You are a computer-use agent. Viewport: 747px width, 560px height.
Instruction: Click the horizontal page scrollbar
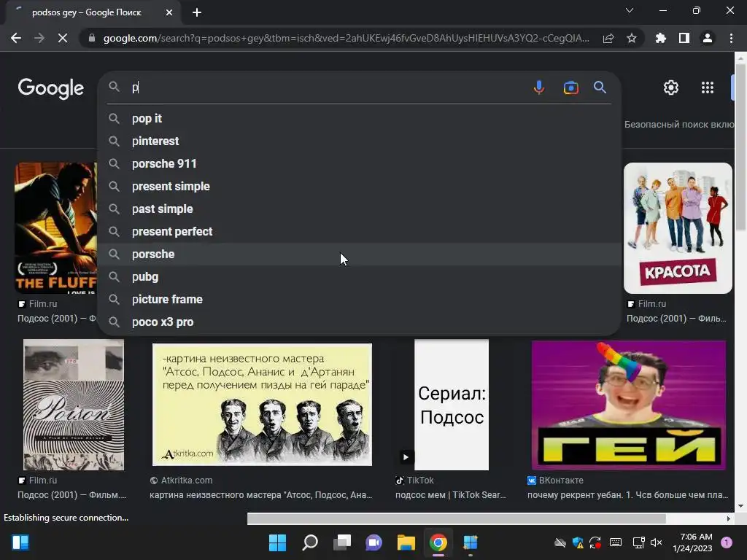coord(457,518)
